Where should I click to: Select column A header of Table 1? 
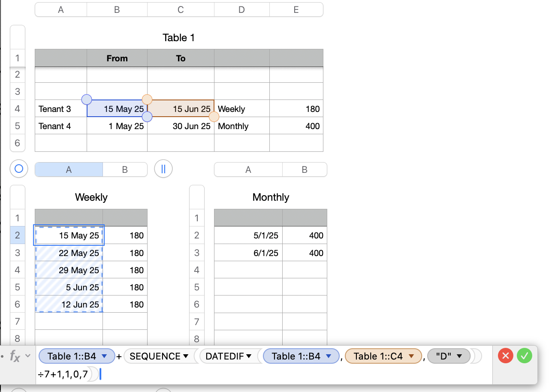click(x=61, y=9)
